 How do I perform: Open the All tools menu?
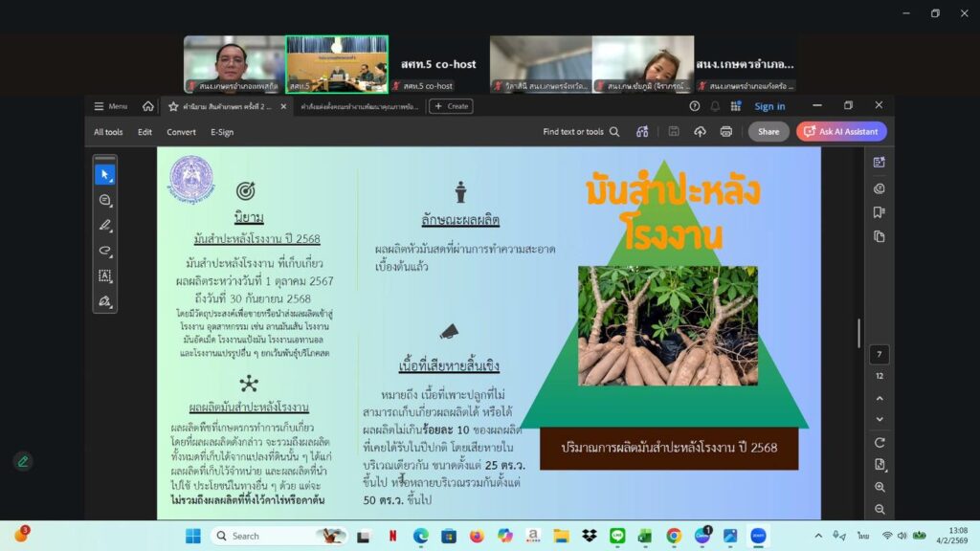[108, 132]
